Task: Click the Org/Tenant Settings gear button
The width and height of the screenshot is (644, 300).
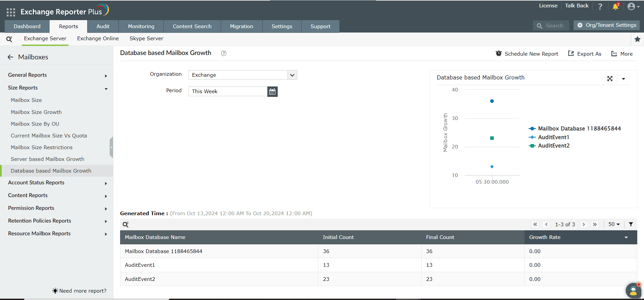Action: [606, 25]
